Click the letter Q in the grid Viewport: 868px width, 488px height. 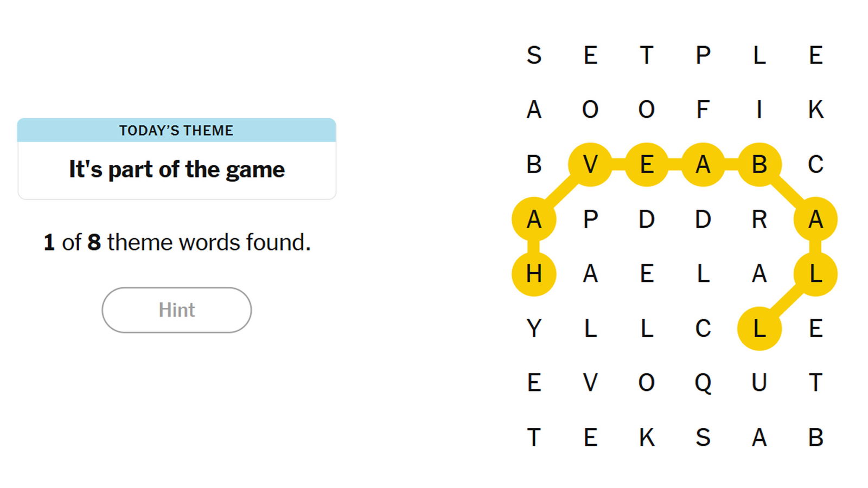click(x=703, y=383)
